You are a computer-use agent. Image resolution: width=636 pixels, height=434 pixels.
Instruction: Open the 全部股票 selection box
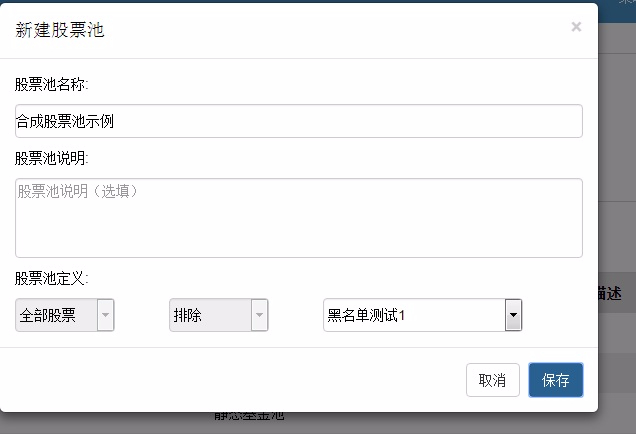(x=57, y=315)
